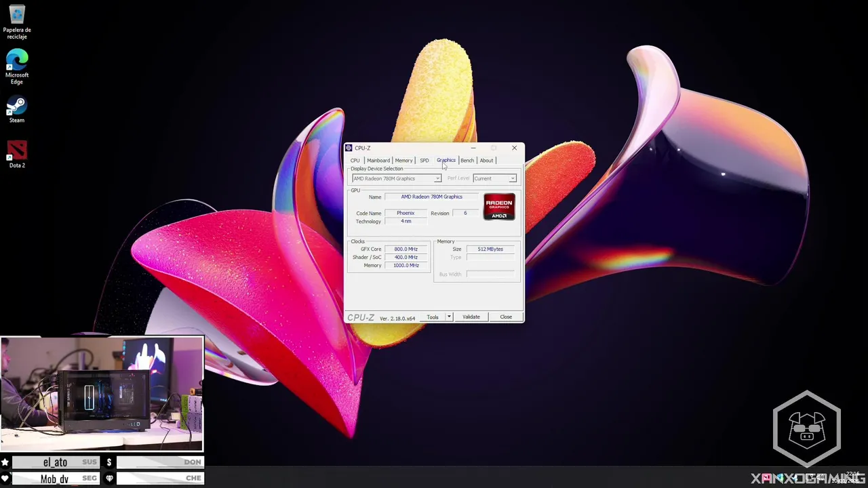Screen dimensions: 868x488
Task: Minimize the CPU-Z window
Action: [473, 148]
